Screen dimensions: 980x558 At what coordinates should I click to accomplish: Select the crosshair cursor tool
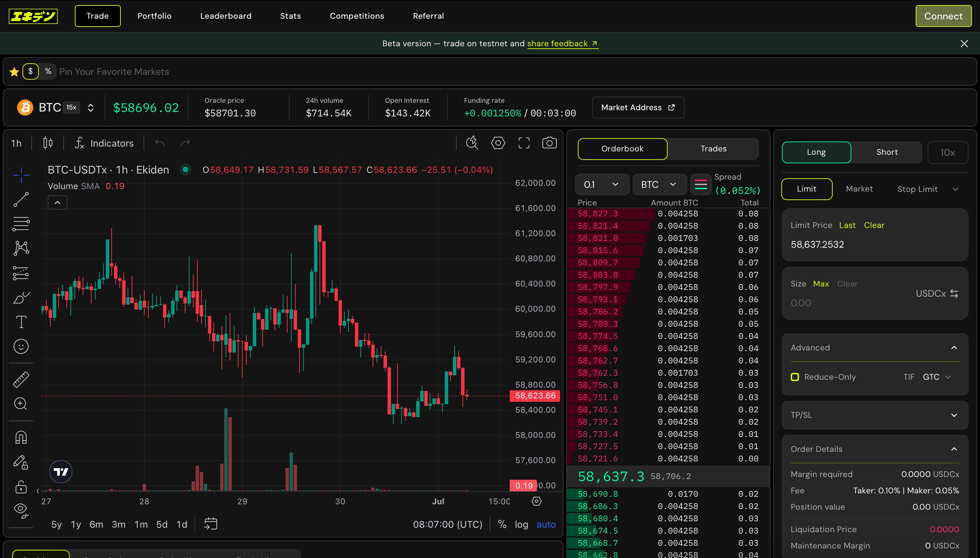[x=21, y=175]
